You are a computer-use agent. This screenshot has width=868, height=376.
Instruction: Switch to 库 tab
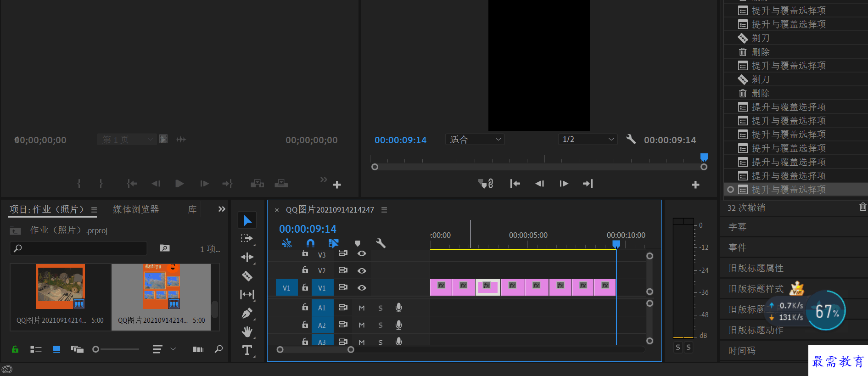[x=192, y=209]
